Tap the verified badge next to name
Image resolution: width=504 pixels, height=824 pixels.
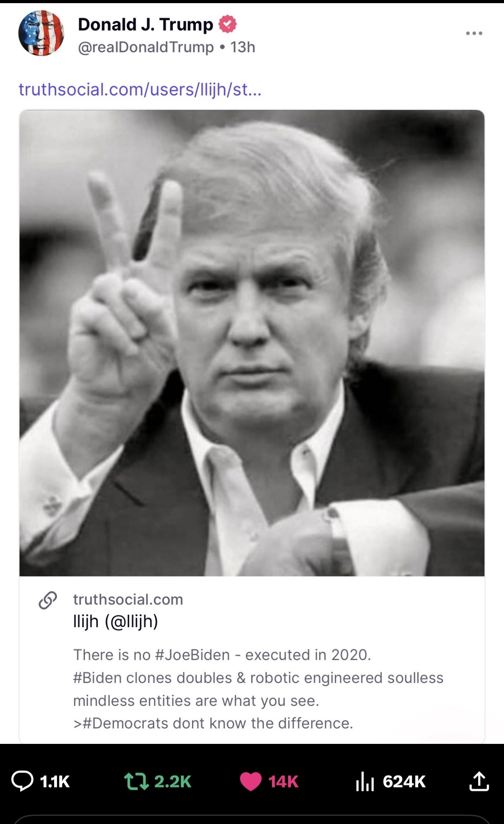pyautogui.click(x=227, y=24)
